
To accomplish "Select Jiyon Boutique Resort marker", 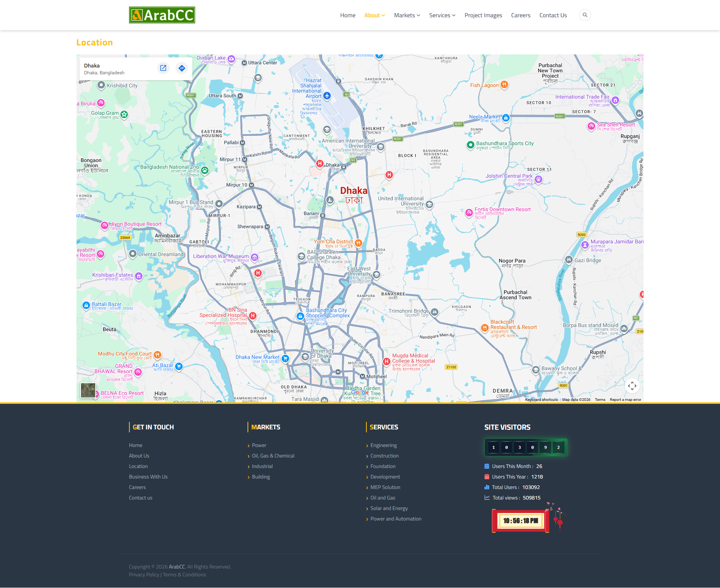I will (105, 225).
